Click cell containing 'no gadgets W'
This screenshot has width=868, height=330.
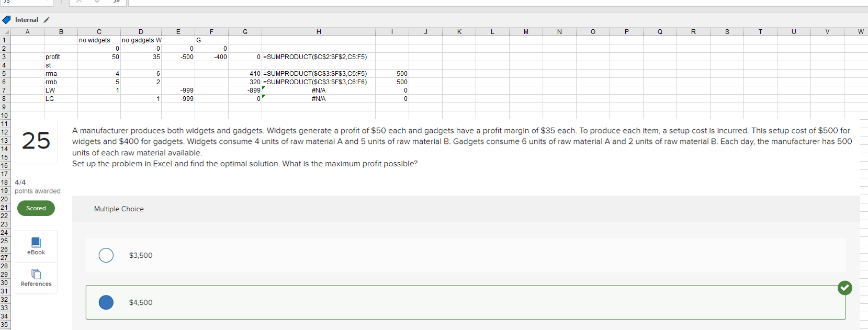tap(141, 40)
